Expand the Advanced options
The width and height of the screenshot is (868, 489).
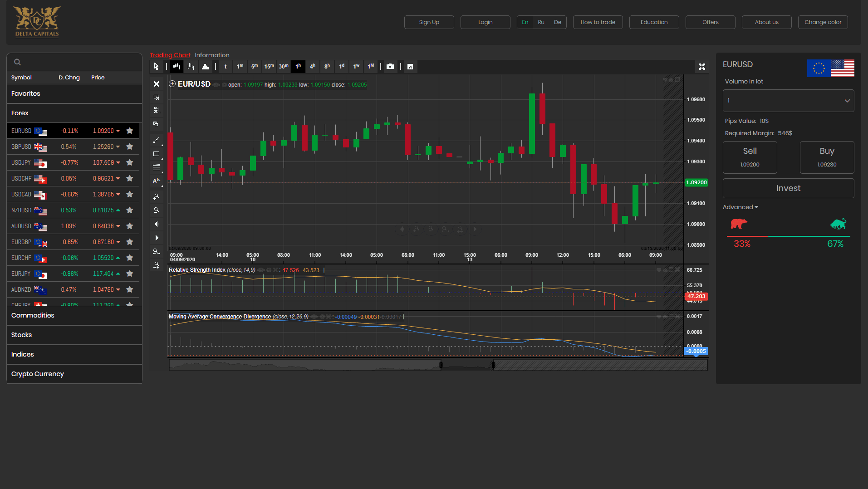[740, 207]
